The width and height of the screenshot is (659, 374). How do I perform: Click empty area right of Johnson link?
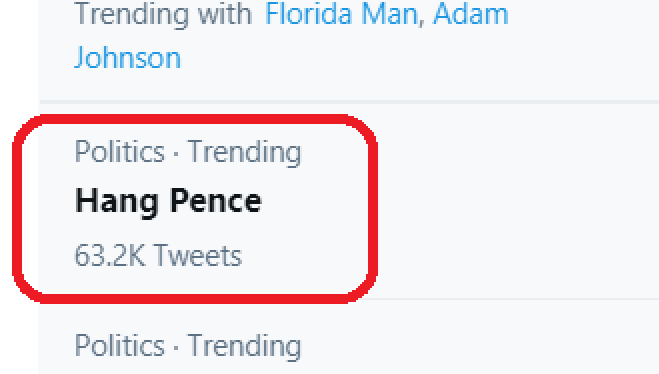pyautogui.click(x=420, y=58)
